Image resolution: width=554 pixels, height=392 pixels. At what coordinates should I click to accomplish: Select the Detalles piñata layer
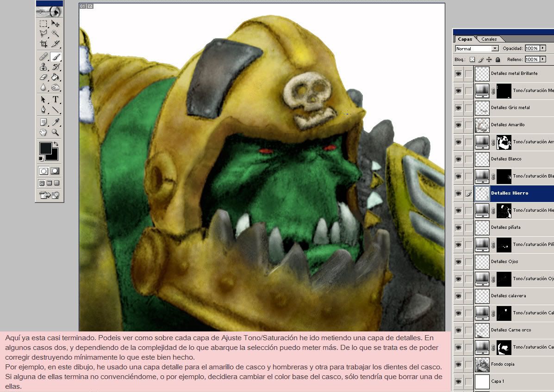[514, 227]
